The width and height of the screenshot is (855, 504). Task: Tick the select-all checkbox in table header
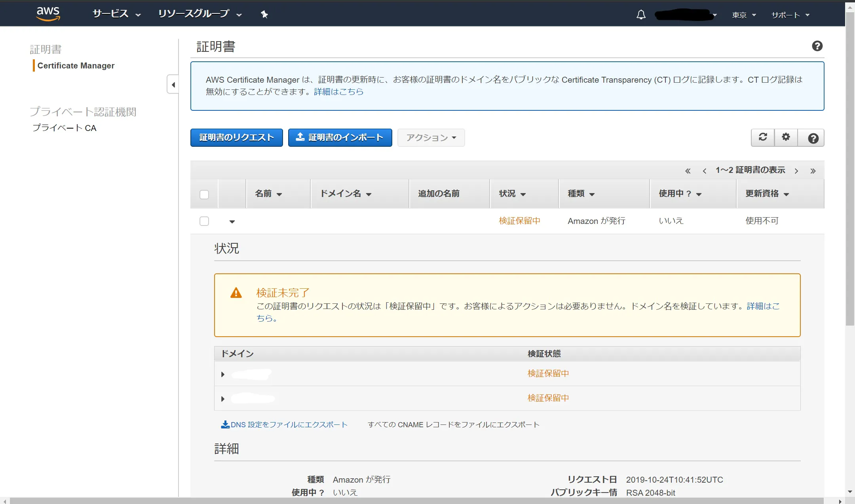pyautogui.click(x=204, y=194)
